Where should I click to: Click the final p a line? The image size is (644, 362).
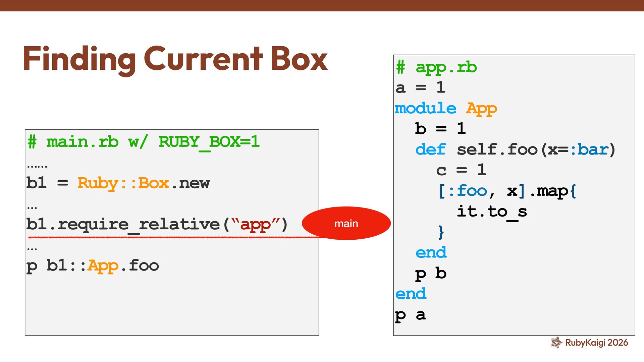pos(411,315)
